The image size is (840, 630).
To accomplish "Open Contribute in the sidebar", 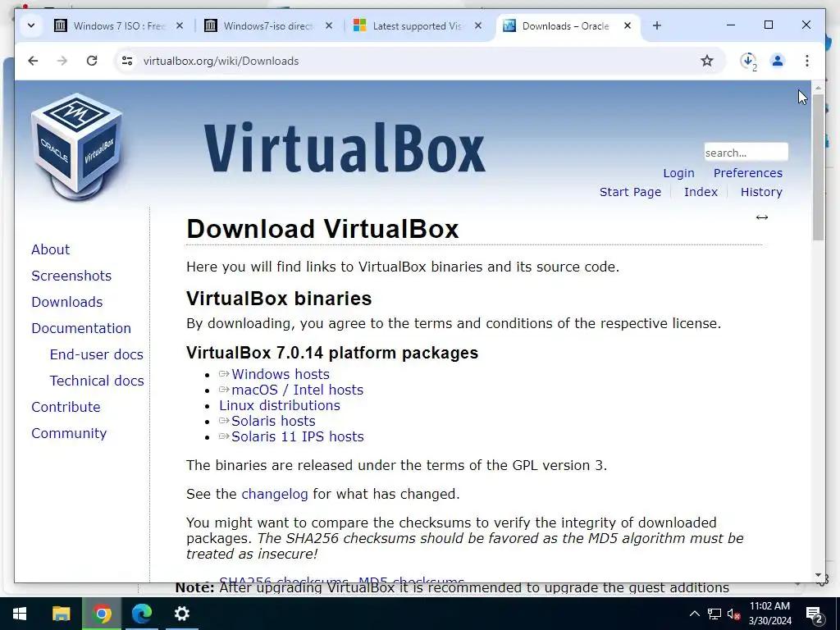I will (x=66, y=407).
